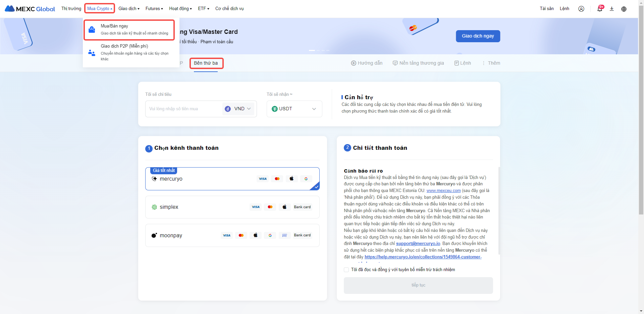The height and width of the screenshot is (314, 644).
Task: Click Giao dịch ngay button
Action: click(478, 36)
